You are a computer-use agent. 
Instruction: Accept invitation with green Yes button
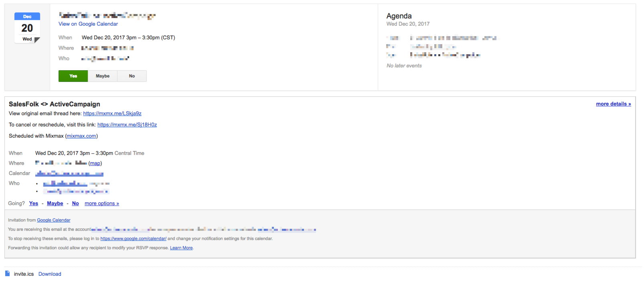tap(73, 76)
